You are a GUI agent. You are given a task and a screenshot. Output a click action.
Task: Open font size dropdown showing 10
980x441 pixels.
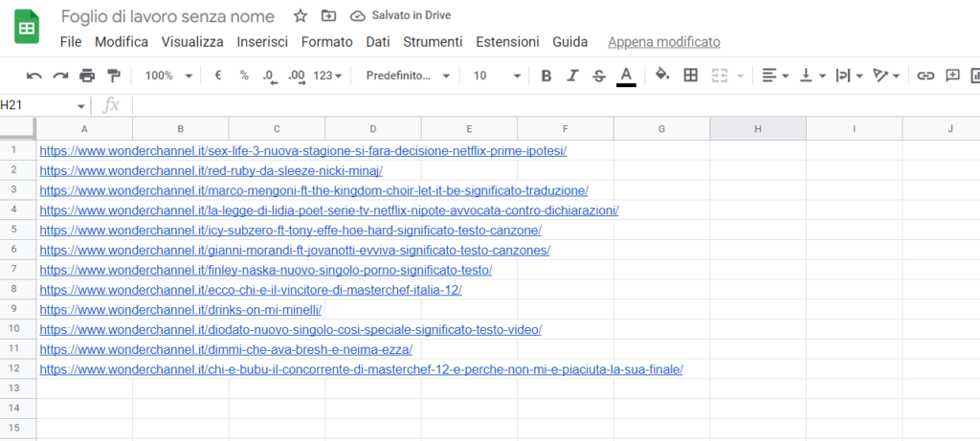point(497,76)
